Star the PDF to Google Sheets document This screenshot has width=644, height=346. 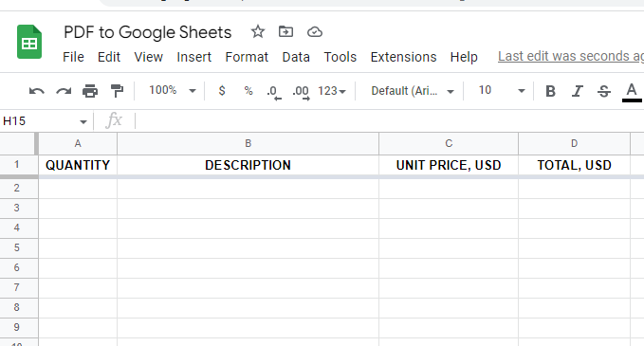[x=258, y=31]
